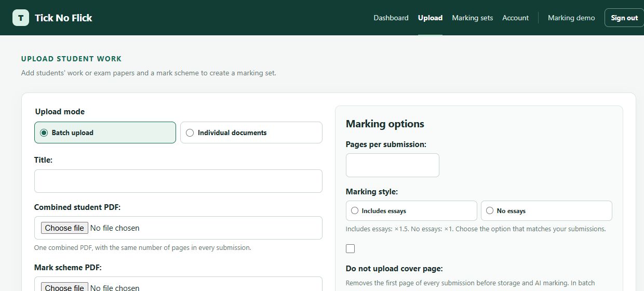
Task: Focus the Pages per submission field
Action: [x=392, y=165]
